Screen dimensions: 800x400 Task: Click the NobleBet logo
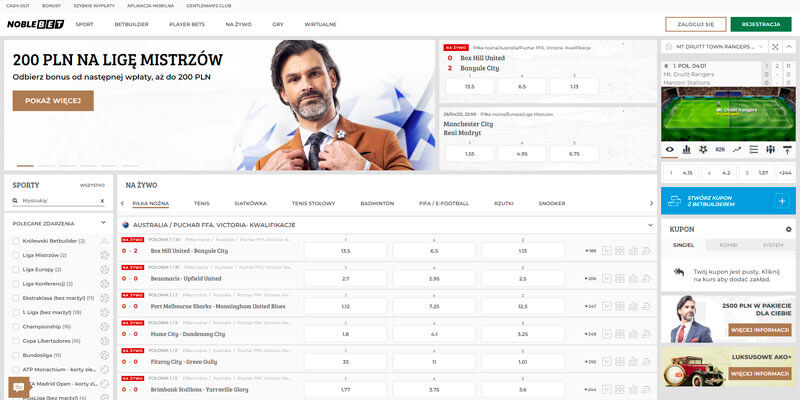pyautogui.click(x=35, y=24)
